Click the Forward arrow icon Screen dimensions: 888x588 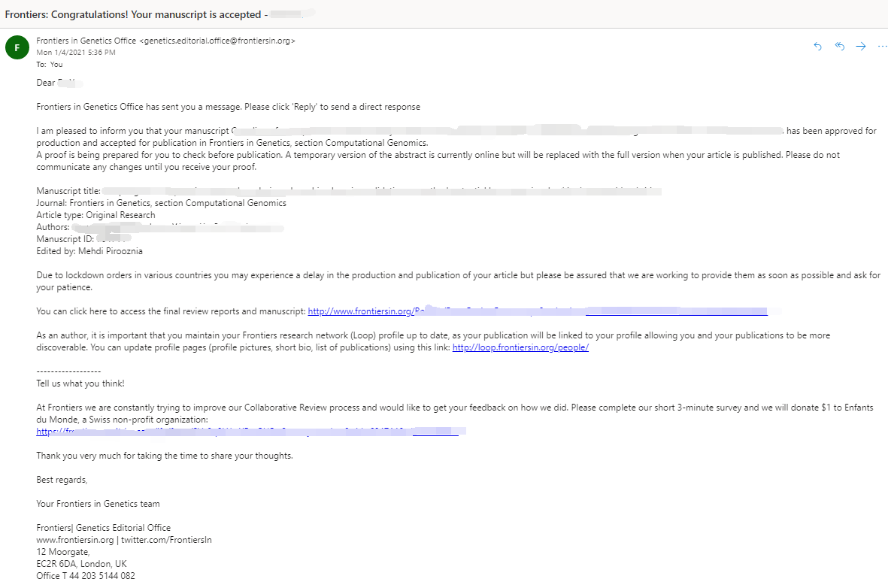(861, 47)
